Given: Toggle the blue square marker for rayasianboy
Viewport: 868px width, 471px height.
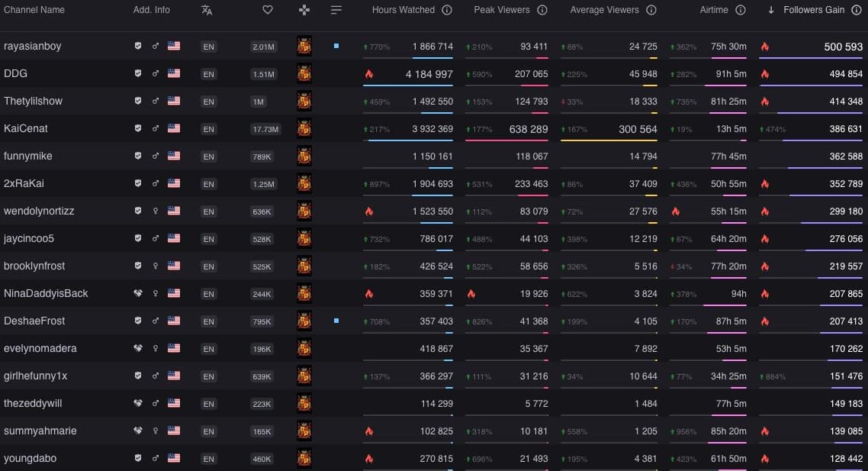Looking at the screenshot, I should (336, 47).
